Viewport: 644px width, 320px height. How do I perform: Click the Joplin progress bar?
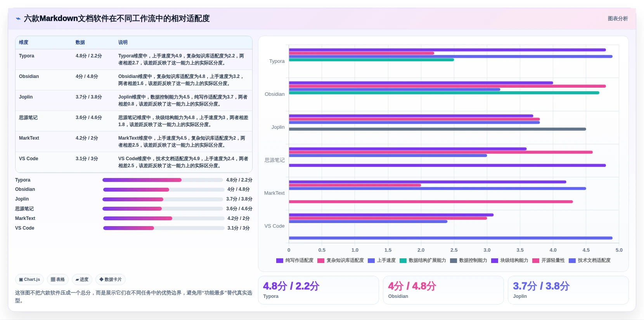(x=163, y=199)
